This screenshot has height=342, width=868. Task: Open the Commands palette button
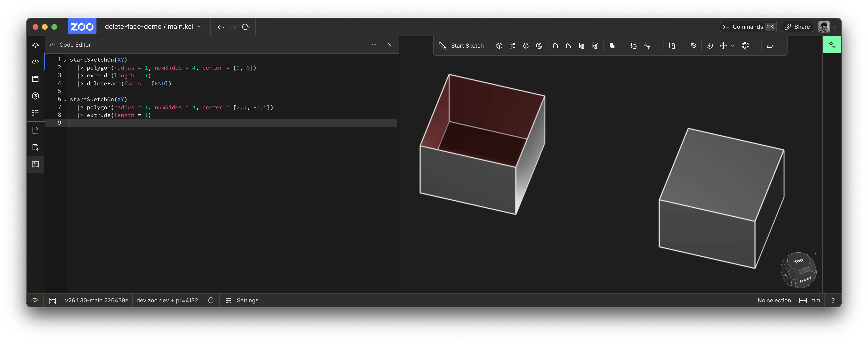[x=748, y=27]
